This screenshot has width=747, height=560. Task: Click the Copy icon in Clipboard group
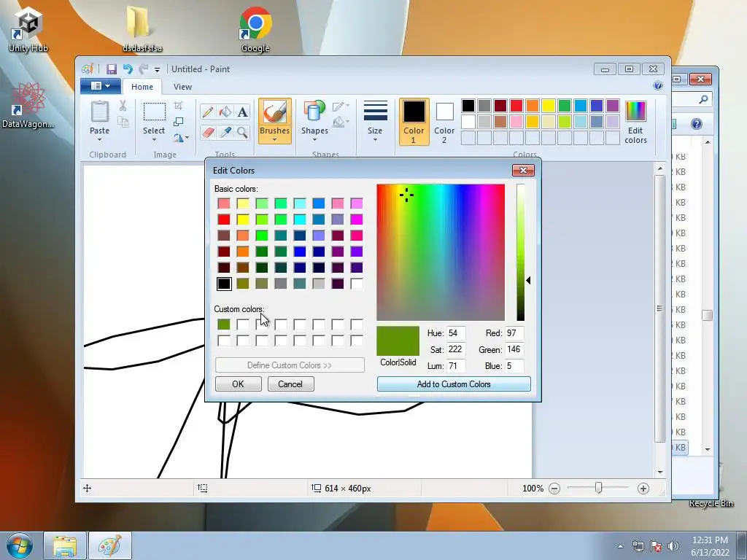point(123,122)
